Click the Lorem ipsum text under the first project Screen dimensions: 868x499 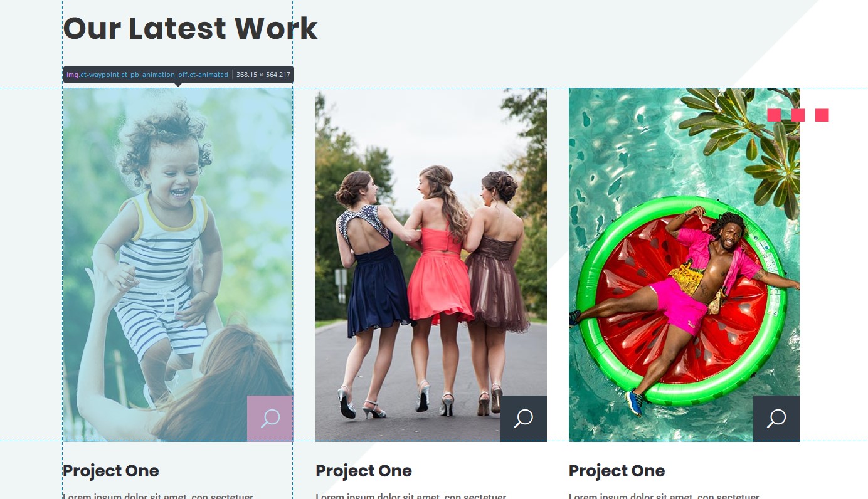coord(158,496)
